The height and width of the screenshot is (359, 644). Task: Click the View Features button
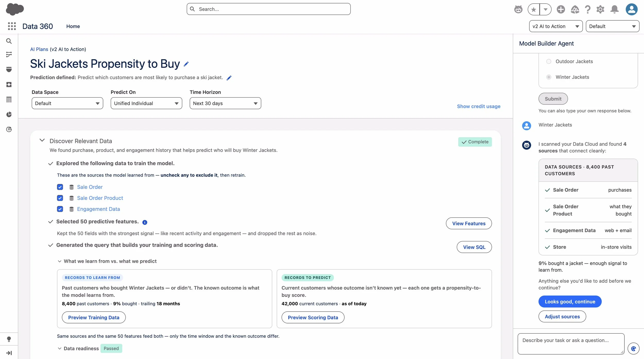pyautogui.click(x=469, y=223)
